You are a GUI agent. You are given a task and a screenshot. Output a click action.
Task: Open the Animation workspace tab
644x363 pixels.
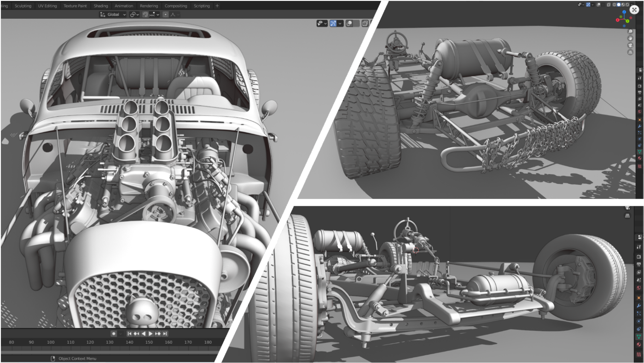[124, 6]
